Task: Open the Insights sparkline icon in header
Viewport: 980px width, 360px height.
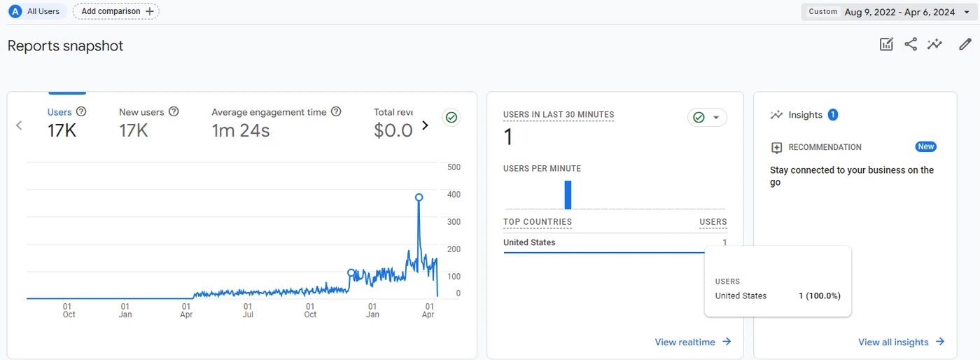Action: click(x=934, y=45)
